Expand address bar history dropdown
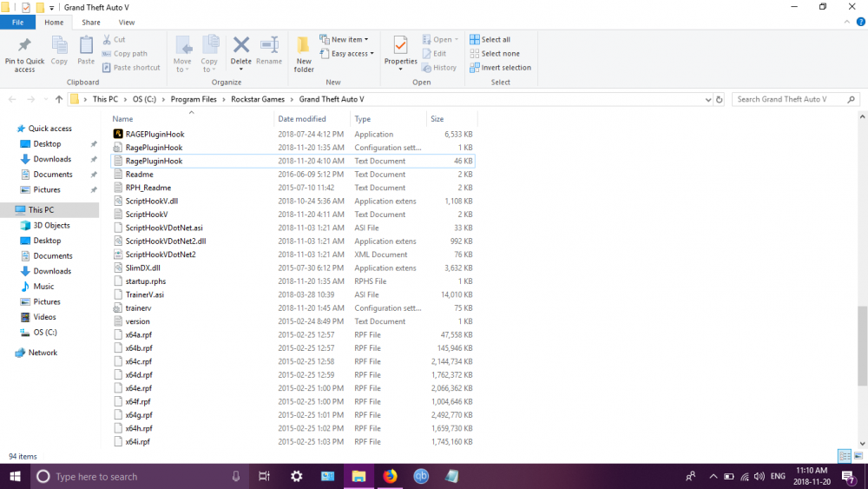 pyautogui.click(x=708, y=100)
